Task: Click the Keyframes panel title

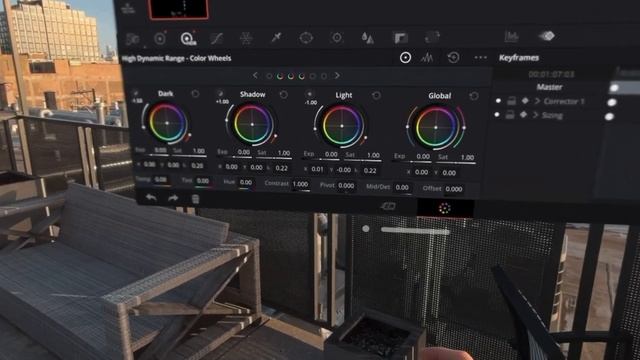Action: 519,58
